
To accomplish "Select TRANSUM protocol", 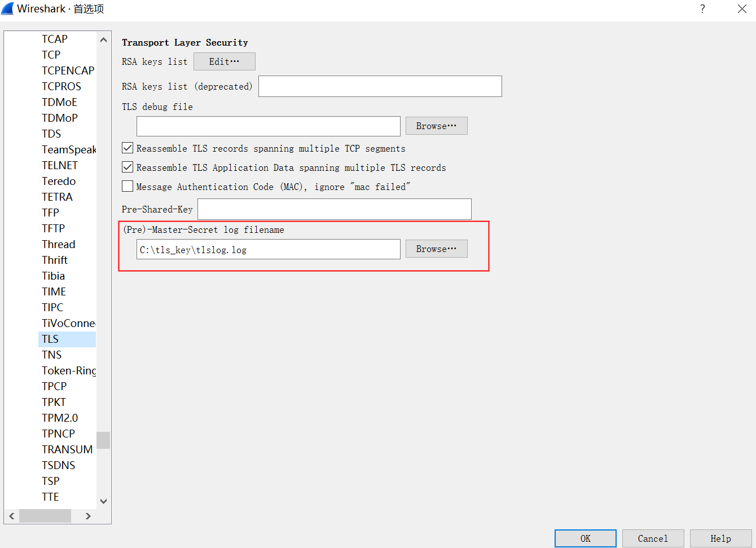I will (x=67, y=449).
